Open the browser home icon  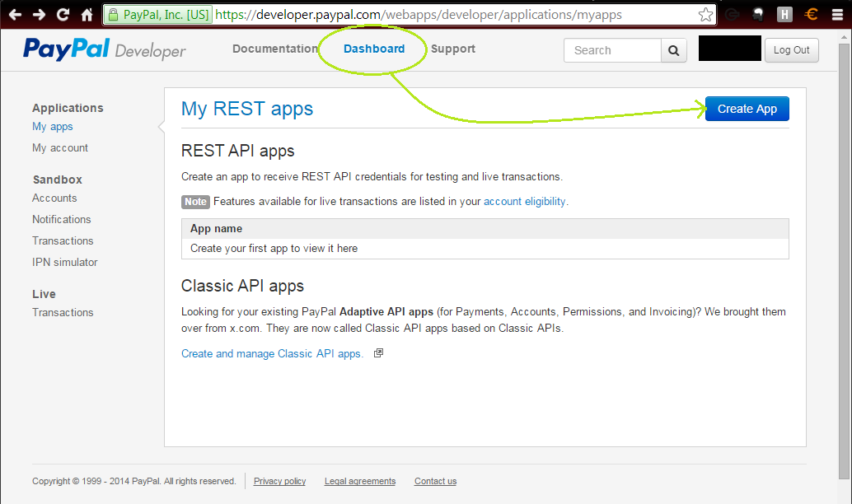pos(87,15)
